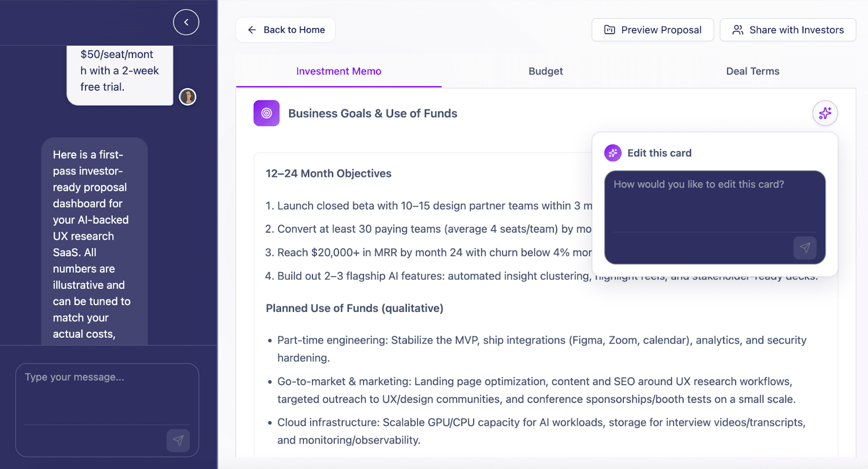
Task: Click Share with Investors button
Action: point(788,30)
